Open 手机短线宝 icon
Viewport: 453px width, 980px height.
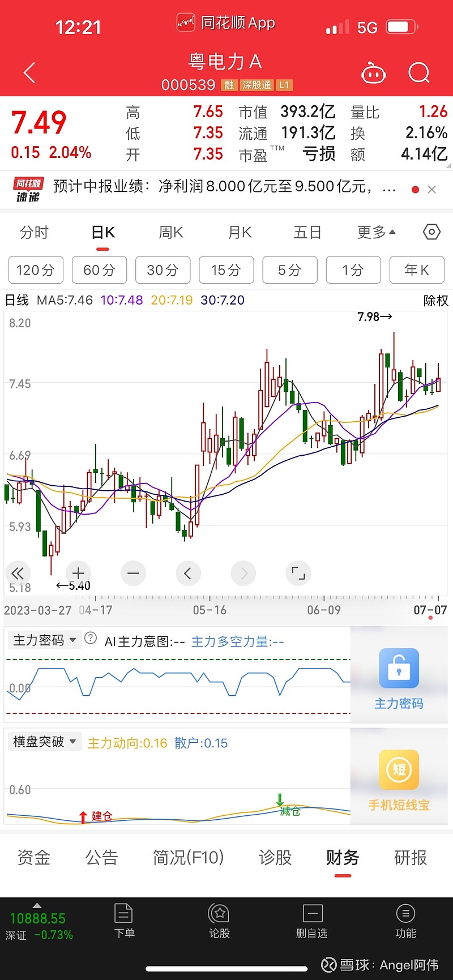(399, 770)
